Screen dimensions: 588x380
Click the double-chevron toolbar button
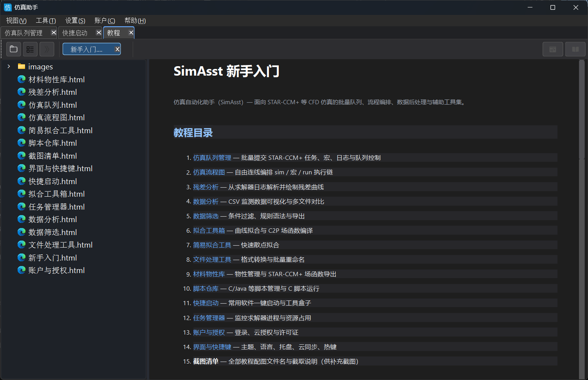47,49
